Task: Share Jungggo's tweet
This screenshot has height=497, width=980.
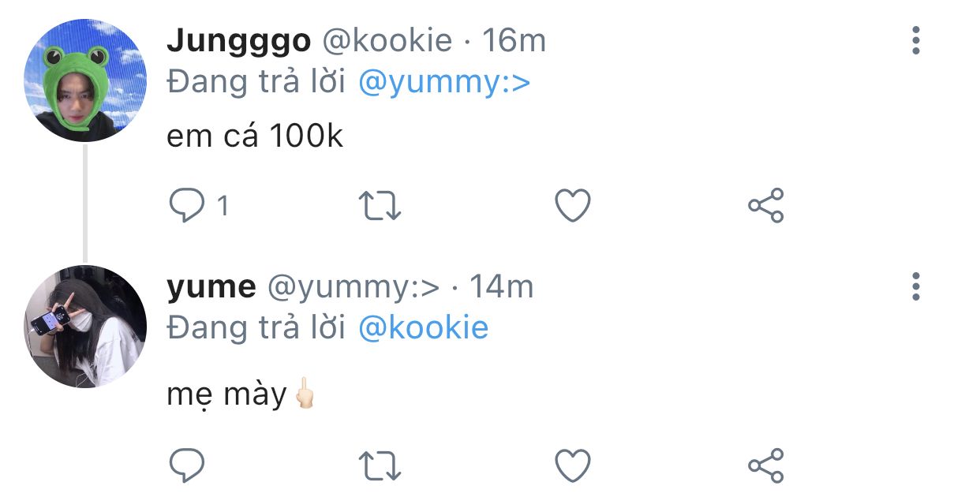Action: click(x=765, y=206)
